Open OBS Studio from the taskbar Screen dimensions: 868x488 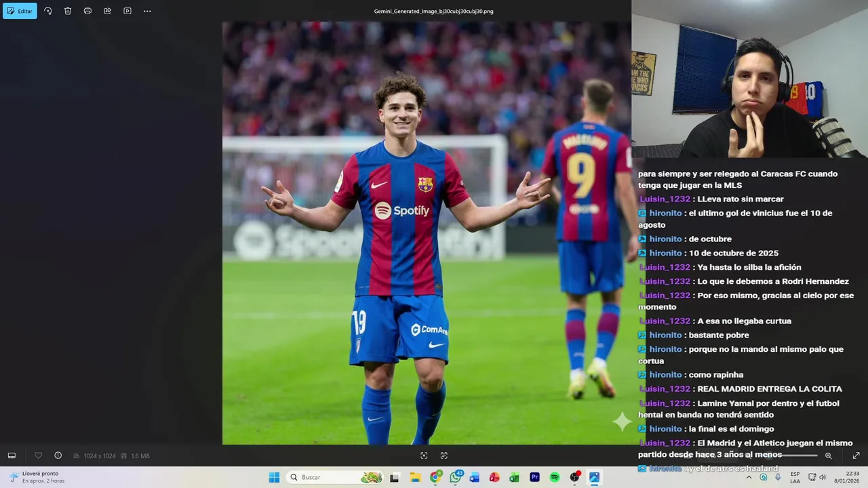click(574, 477)
